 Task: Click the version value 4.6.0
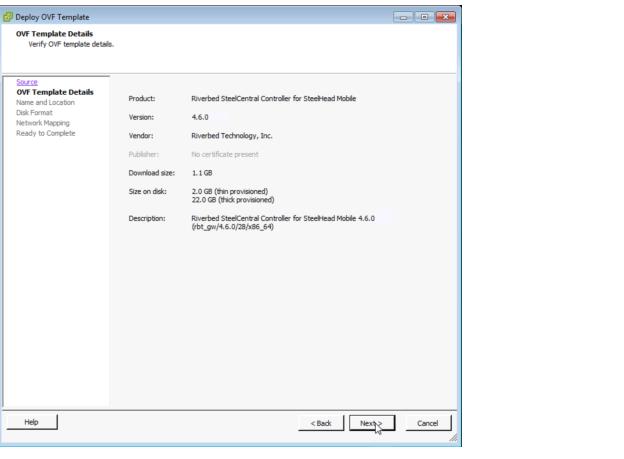200,117
